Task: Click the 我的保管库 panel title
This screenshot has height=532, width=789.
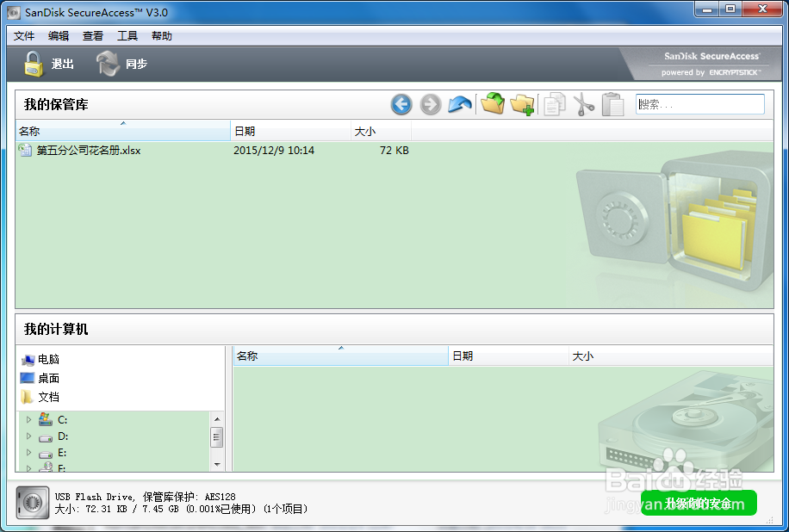Action: (56, 104)
